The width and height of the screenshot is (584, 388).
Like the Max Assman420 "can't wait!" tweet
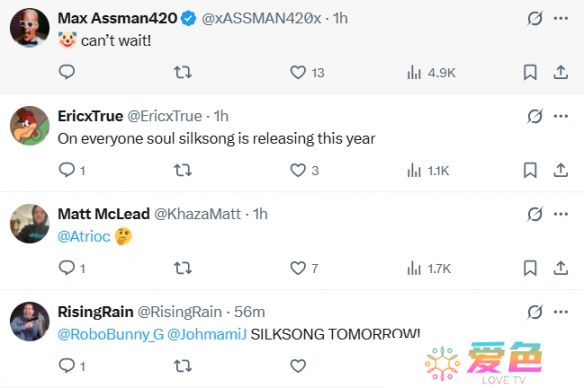298,72
